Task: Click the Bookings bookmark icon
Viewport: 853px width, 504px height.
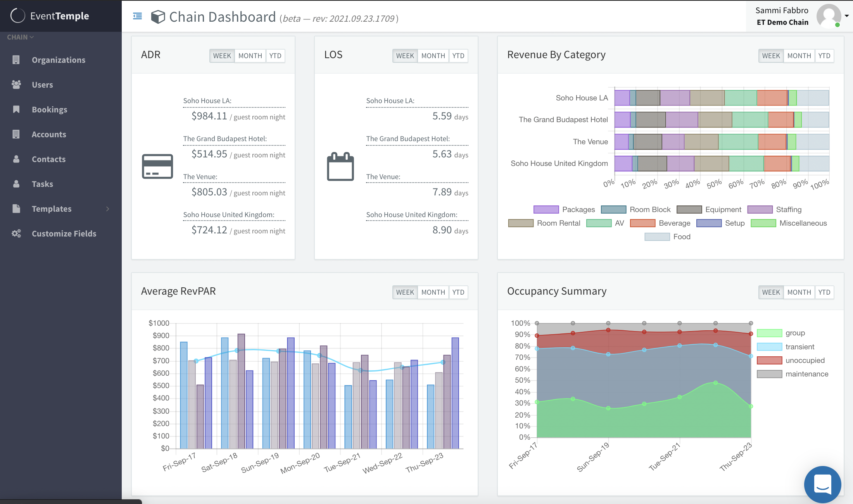Action: tap(16, 109)
